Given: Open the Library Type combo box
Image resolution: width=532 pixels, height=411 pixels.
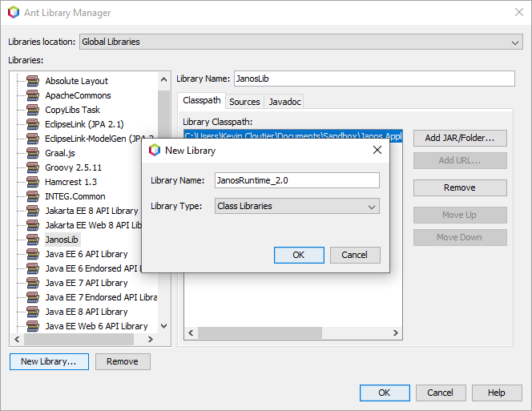Looking at the screenshot, I should (297, 206).
